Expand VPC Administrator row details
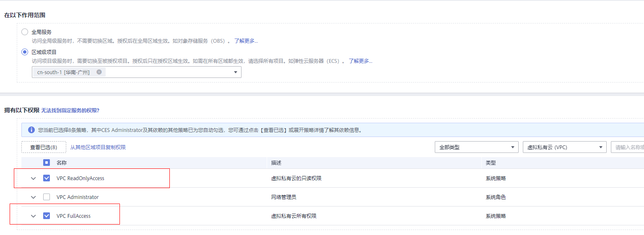This screenshot has width=644, height=235. [34, 197]
